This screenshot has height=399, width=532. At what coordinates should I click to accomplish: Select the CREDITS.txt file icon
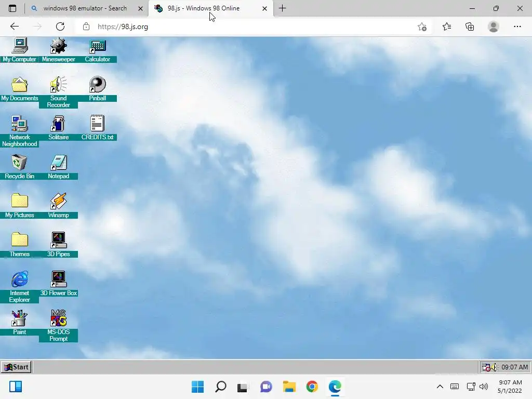[97, 128]
